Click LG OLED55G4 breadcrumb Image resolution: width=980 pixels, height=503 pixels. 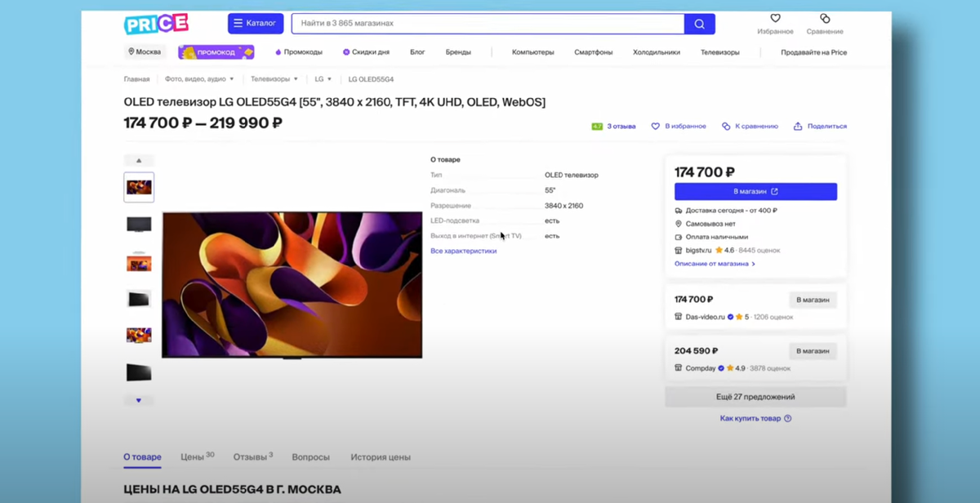[371, 79]
